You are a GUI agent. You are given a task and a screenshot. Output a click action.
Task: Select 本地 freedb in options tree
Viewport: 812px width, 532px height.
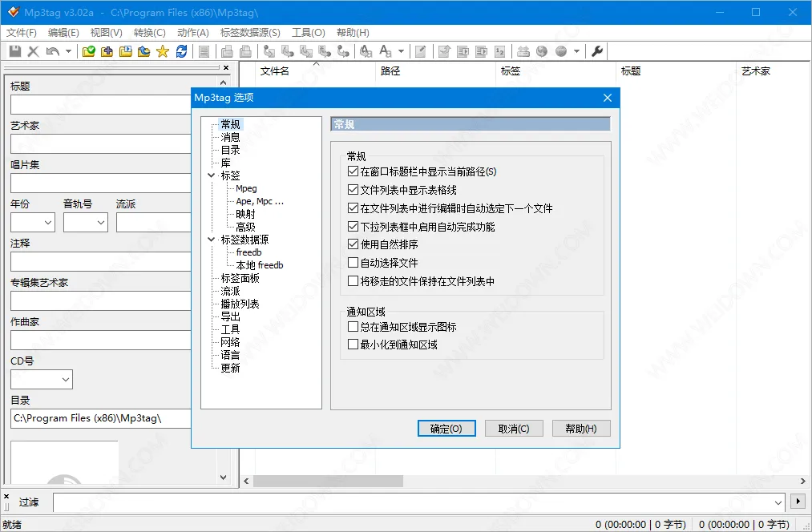(260, 265)
